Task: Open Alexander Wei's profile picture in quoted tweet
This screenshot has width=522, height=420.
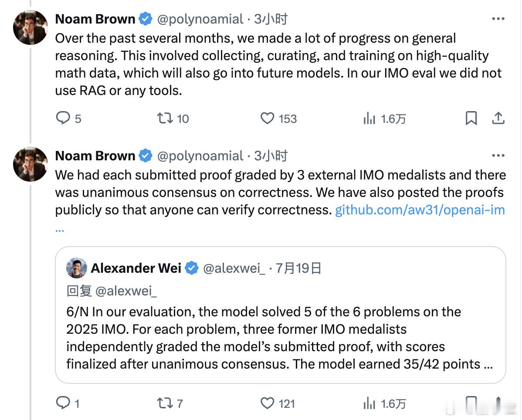Action: tap(77, 268)
